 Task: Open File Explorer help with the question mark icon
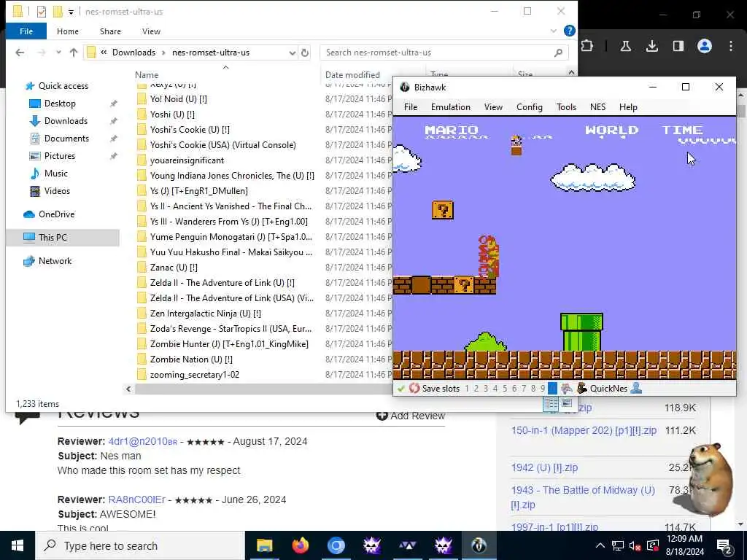[x=569, y=31]
